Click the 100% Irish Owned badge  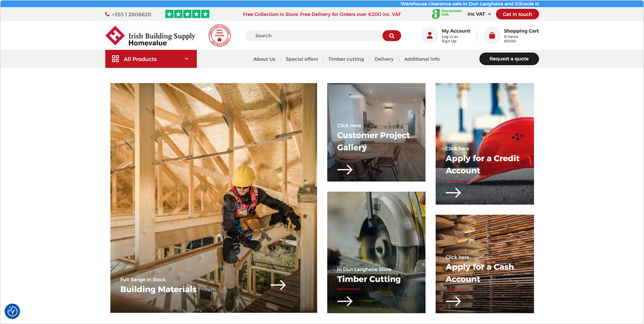220,36
